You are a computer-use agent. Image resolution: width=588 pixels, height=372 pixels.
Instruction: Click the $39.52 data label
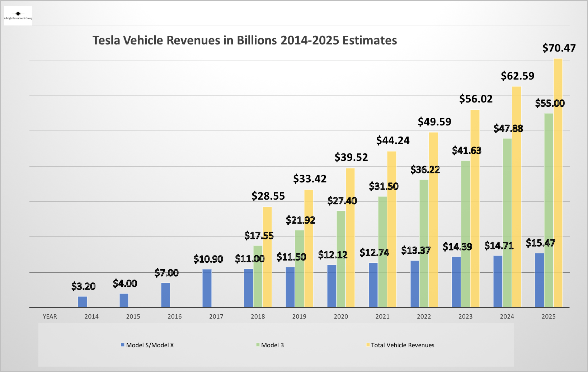click(351, 157)
